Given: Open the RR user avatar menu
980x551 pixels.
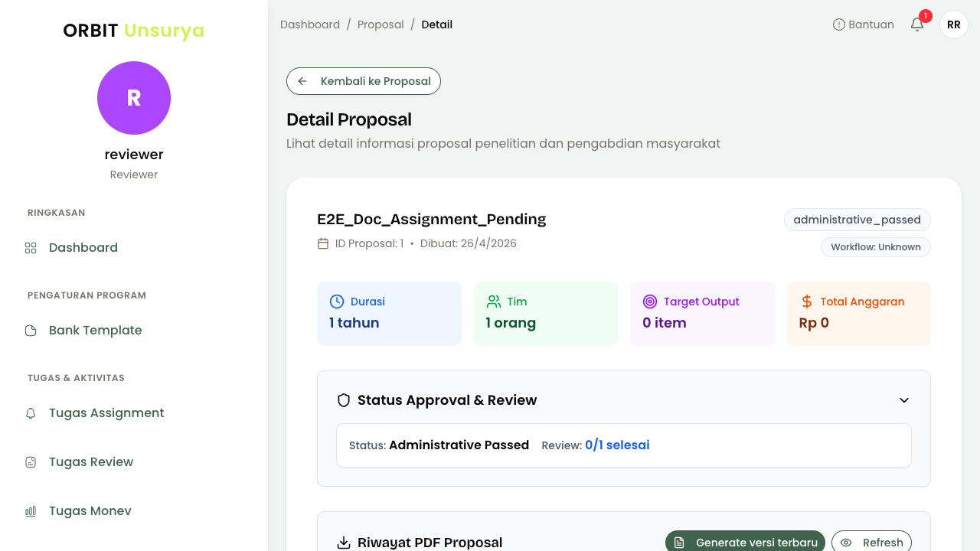Looking at the screenshot, I should pyautogui.click(x=954, y=24).
